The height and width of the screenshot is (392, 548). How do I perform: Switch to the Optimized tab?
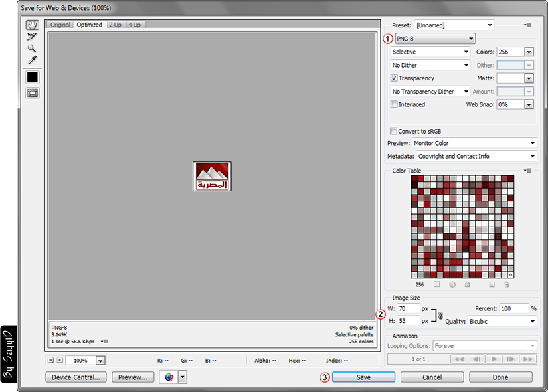[90, 25]
